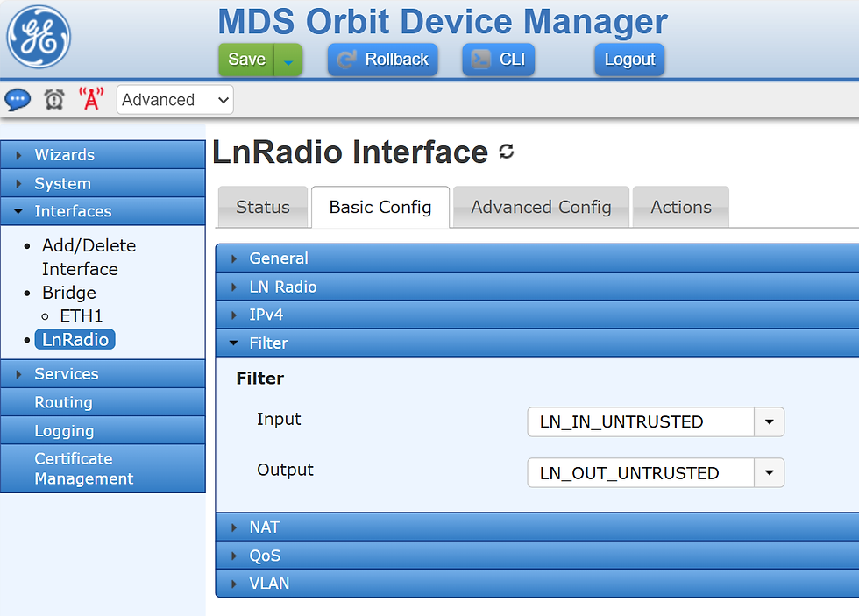
Task: Click the Input filter field LN_IN_UNTRUSTED
Action: [641, 422]
